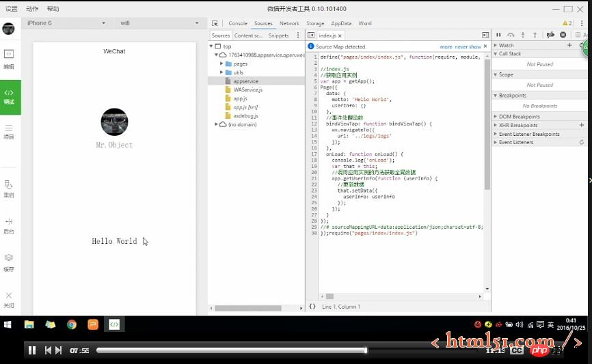
Task: Click the 'never show' link
Action: pyautogui.click(x=468, y=46)
